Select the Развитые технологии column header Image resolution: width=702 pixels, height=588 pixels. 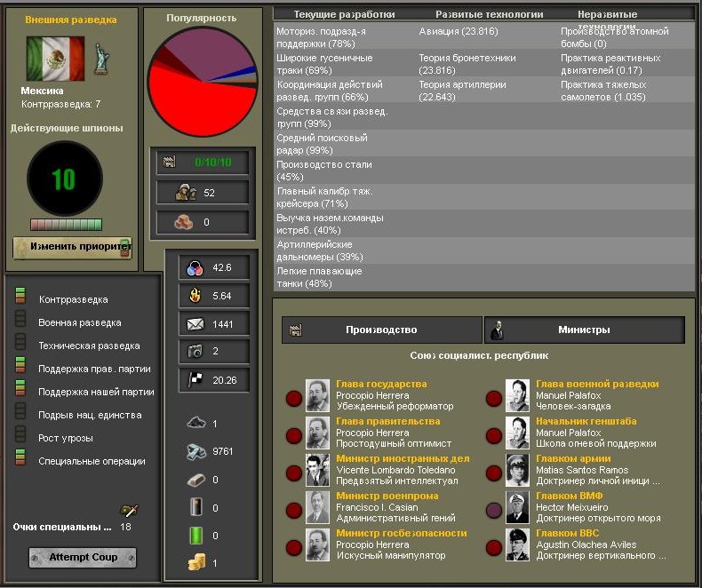click(490, 14)
